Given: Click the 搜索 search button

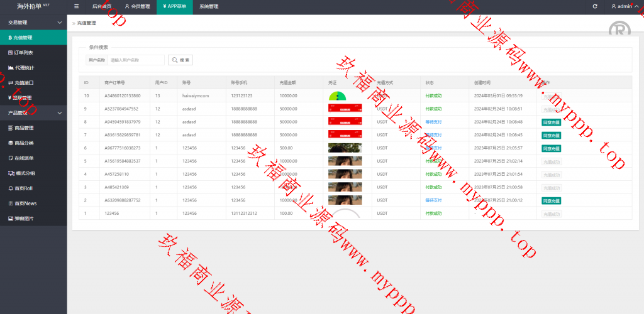Looking at the screenshot, I should tap(180, 60).
